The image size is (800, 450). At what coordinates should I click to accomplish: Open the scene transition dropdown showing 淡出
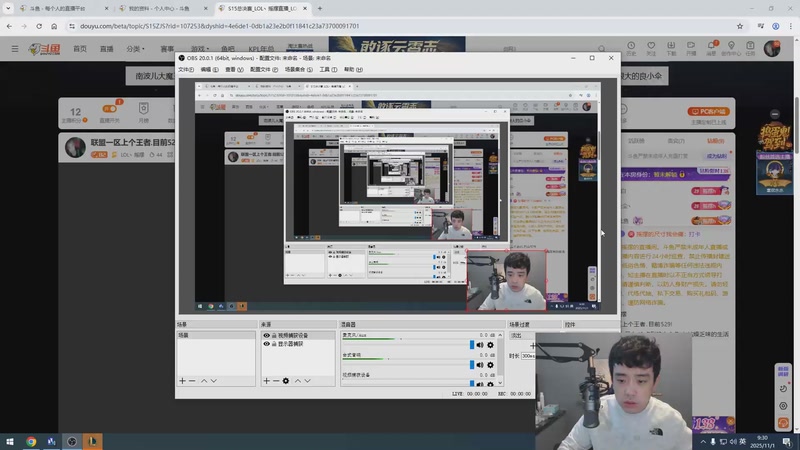tap(522, 336)
